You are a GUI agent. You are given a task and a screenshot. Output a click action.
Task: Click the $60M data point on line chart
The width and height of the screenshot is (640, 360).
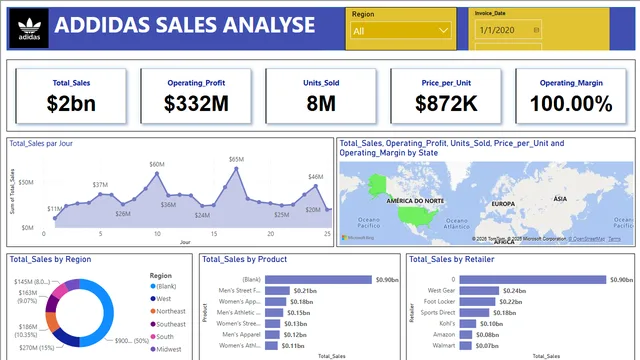tap(157, 173)
